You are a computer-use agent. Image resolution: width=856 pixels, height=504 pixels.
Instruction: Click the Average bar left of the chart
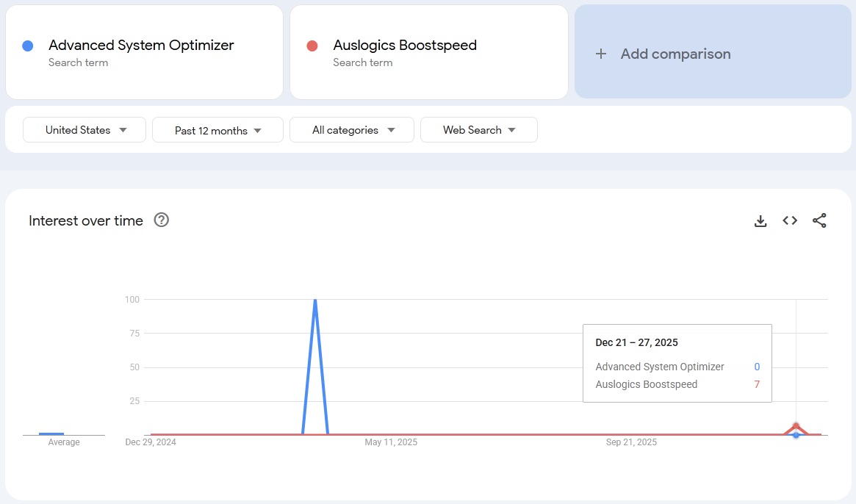coord(50,435)
